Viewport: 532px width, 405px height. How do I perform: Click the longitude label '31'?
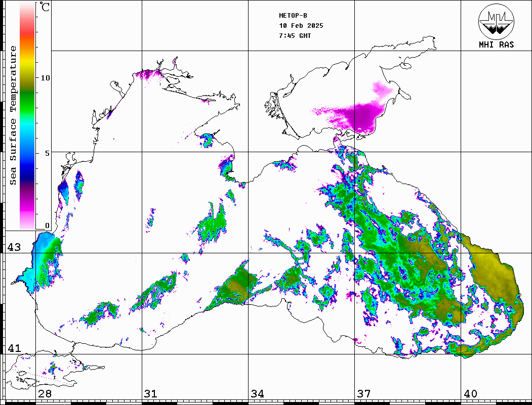(x=151, y=394)
